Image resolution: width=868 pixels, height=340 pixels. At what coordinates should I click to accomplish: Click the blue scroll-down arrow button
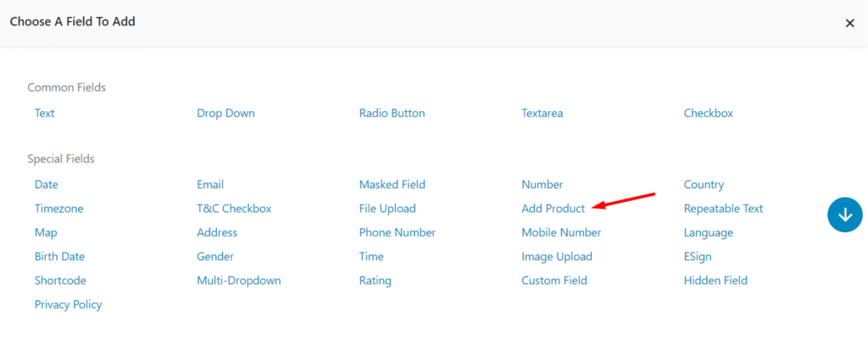(844, 215)
